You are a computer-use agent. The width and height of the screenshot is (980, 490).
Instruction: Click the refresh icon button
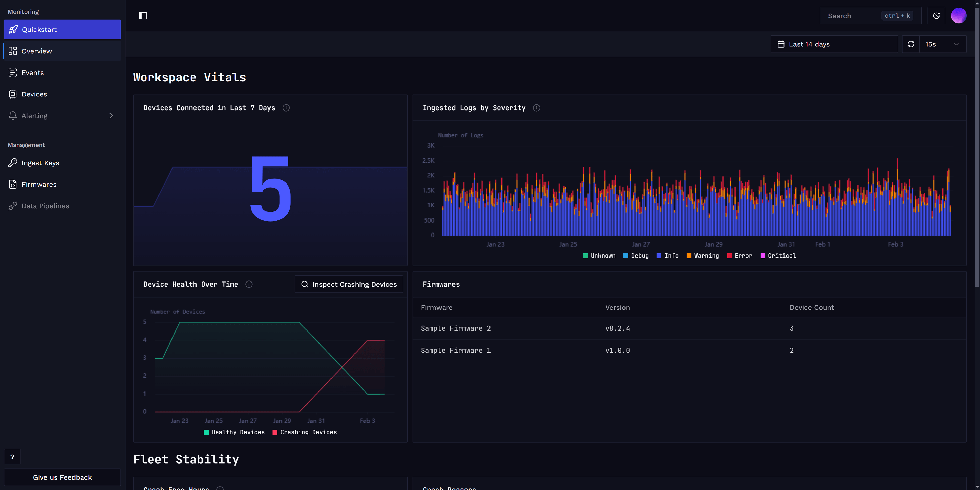click(911, 44)
